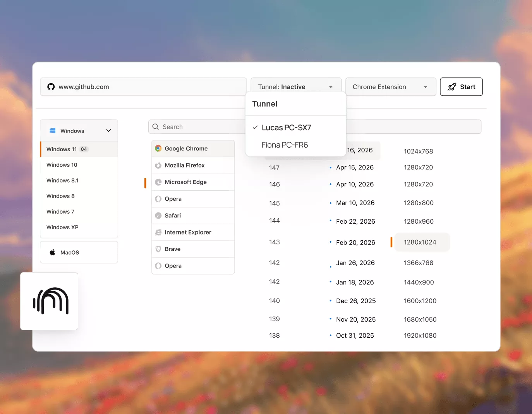Click the Apr 15, 2026 date
Viewport: 532px width, 414px height.
pyautogui.click(x=355, y=167)
